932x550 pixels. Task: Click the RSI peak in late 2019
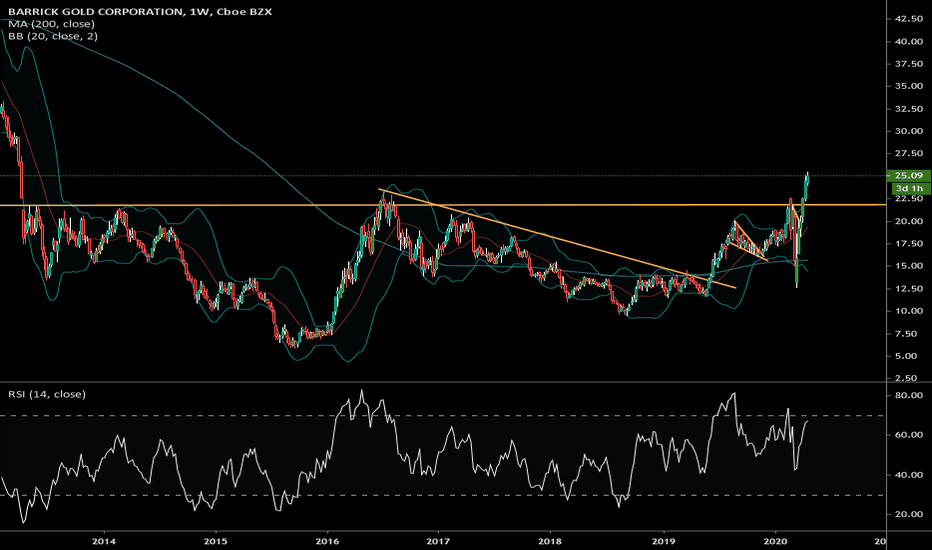[735, 393]
